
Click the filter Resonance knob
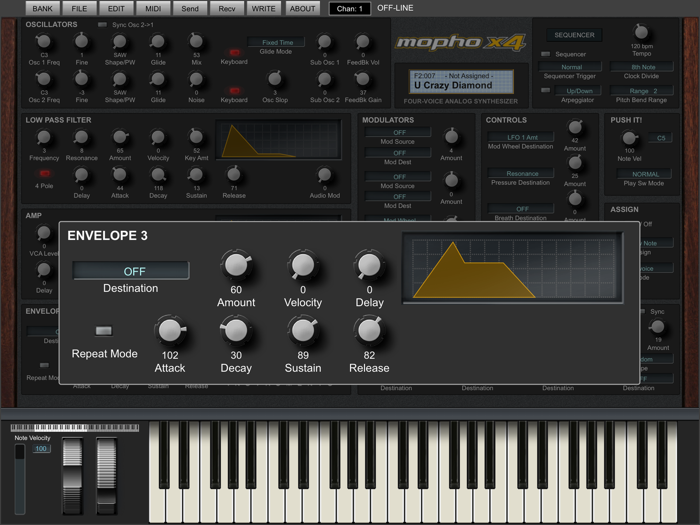click(x=81, y=137)
